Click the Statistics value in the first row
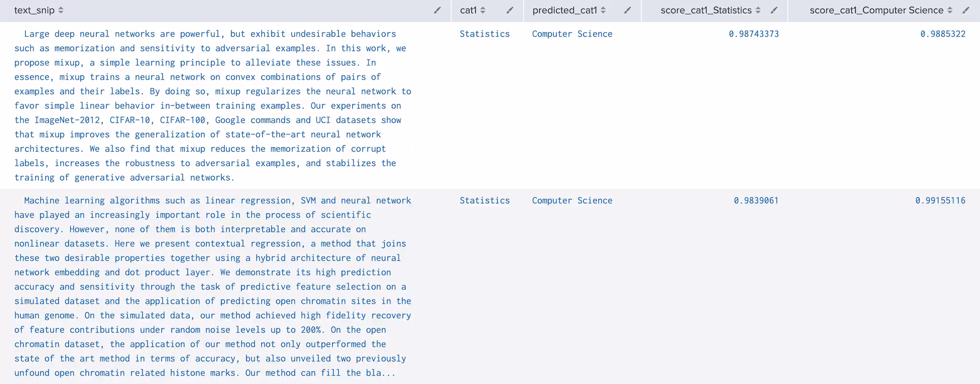This screenshot has height=384, width=980. [484, 34]
